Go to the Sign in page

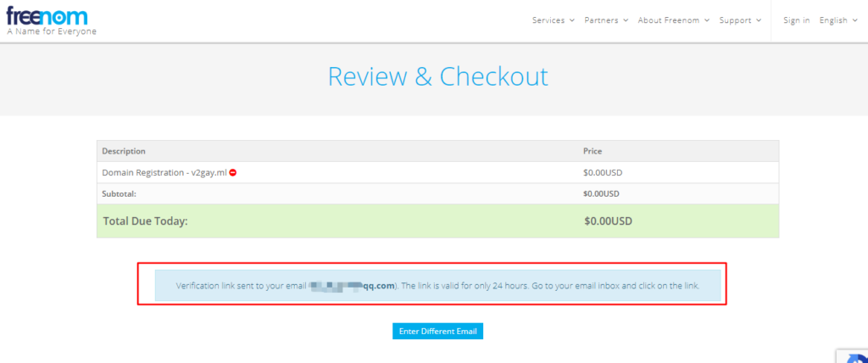[796, 20]
